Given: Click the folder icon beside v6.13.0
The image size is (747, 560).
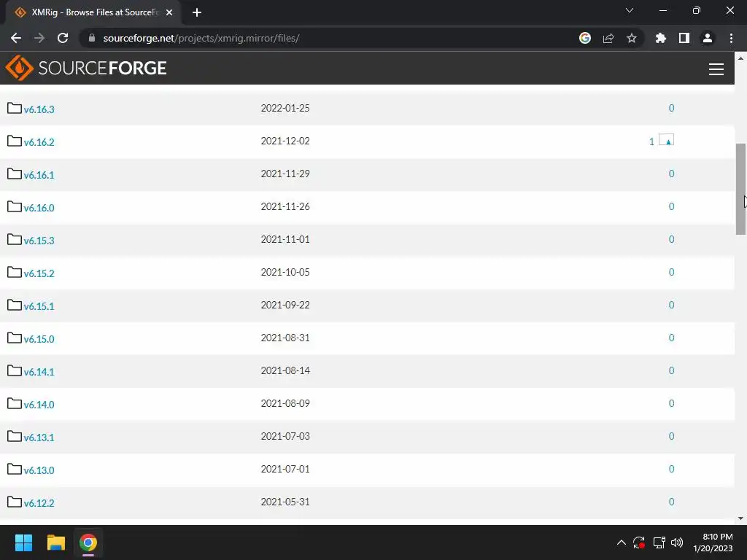Looking at the screenshot, I should coord(15,470).
